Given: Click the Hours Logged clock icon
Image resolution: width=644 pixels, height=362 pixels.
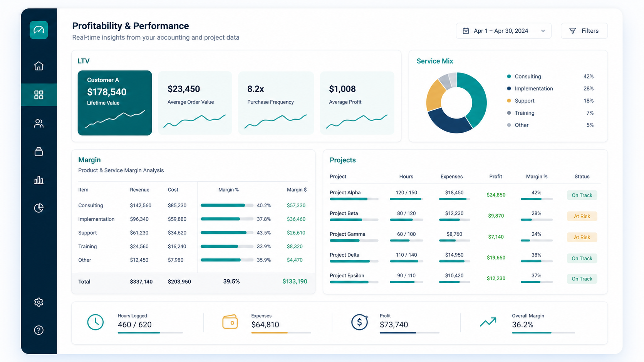Looking at the screenshot, I should (95, 322).
